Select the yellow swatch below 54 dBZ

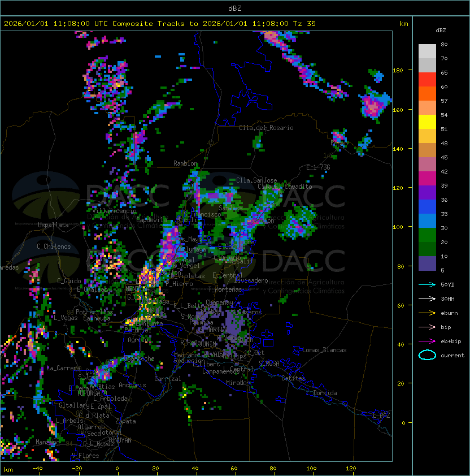click(x=427, y=122)
